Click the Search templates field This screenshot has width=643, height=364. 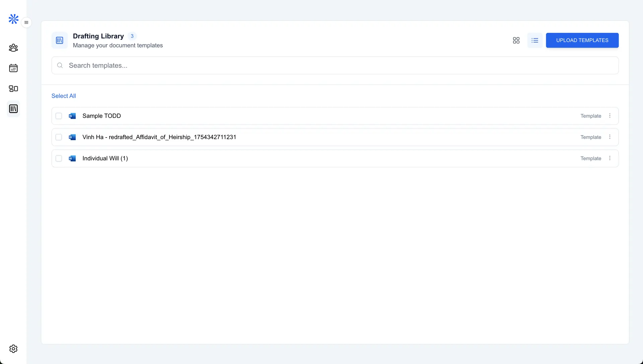[x=335, y=66]
